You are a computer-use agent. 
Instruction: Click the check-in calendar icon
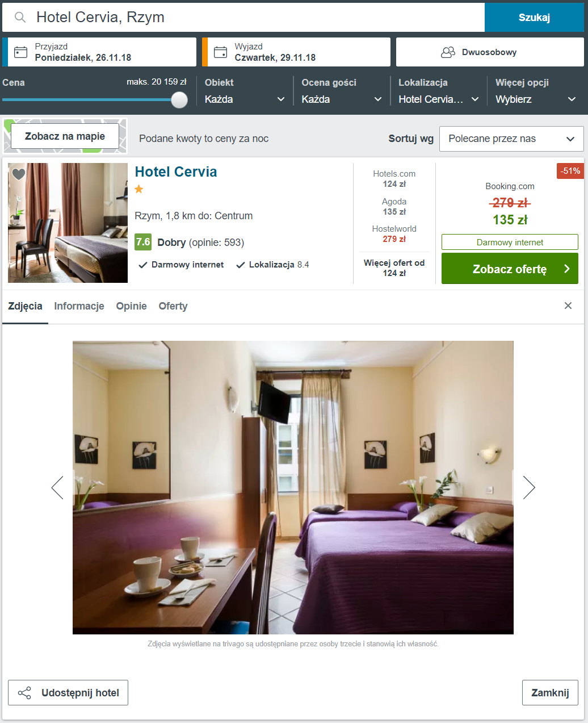20,52
